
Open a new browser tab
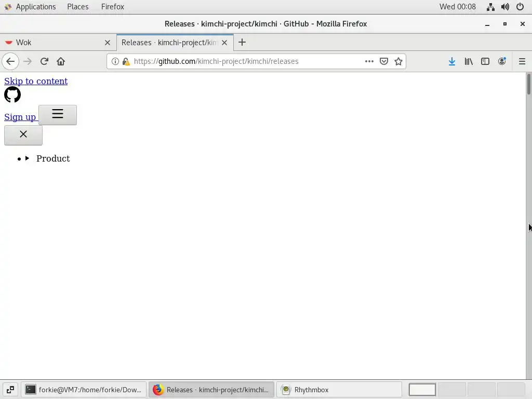click(242, 43)
